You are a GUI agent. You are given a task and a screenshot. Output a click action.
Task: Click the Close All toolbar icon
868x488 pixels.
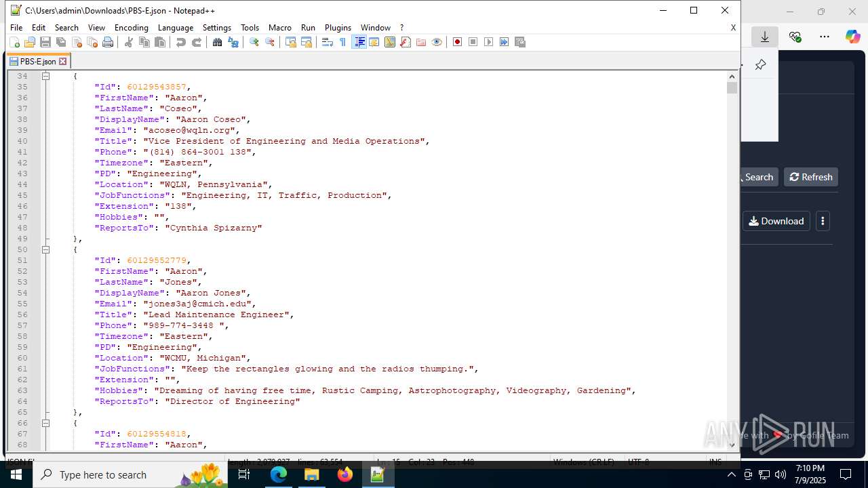point(92,42)
